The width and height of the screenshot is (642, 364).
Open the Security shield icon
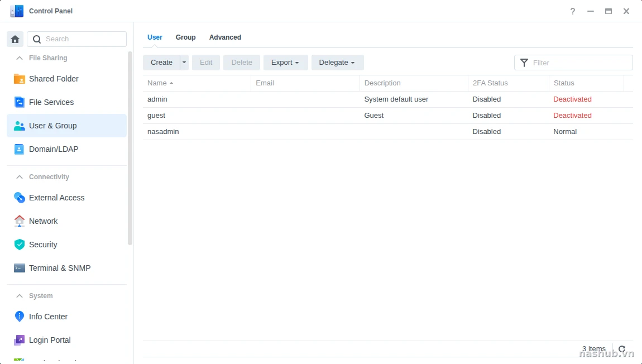coord(19,245)
